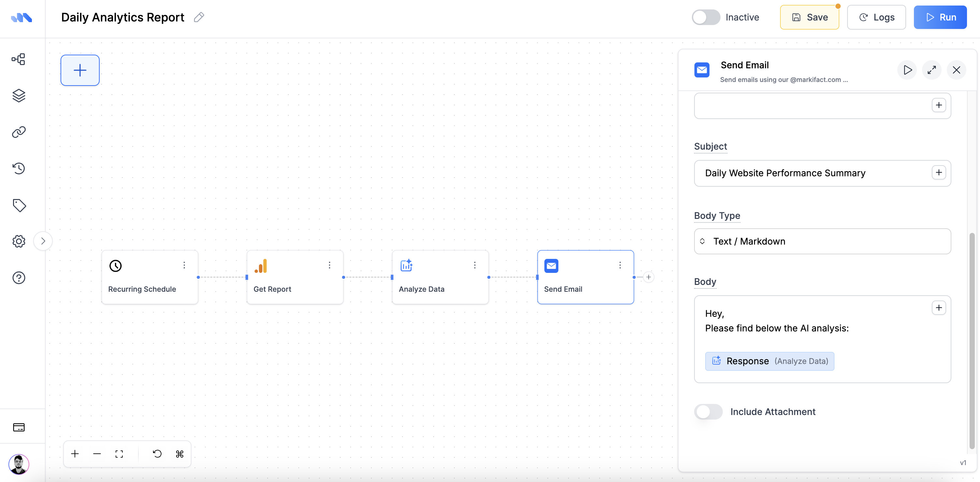This screenshot has height=482, width=980.
Task: Open the connections link icon
Action: pyautogui.click(x=18, y=132)
